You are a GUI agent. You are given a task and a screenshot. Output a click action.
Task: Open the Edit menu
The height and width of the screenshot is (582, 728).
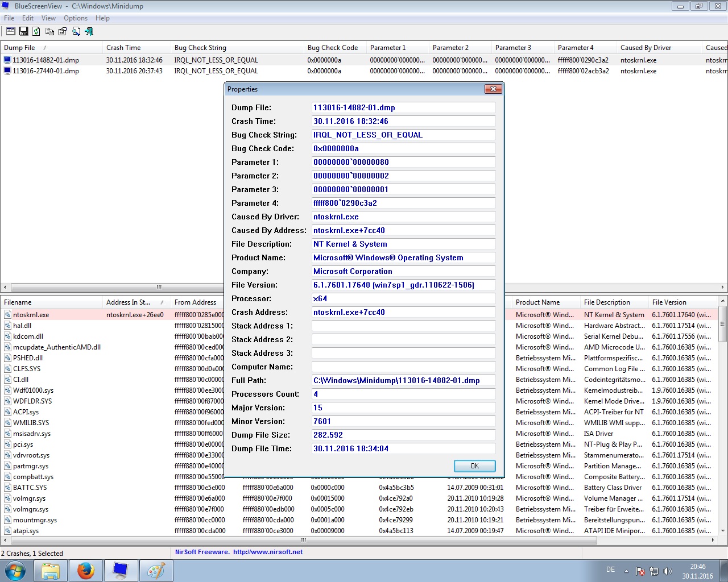(28, 18)
